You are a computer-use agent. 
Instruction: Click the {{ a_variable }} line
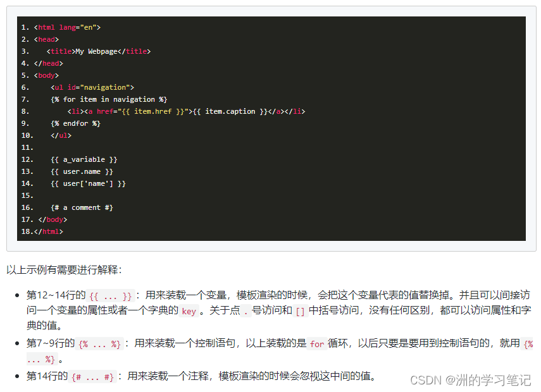click(x=84, y=159)
